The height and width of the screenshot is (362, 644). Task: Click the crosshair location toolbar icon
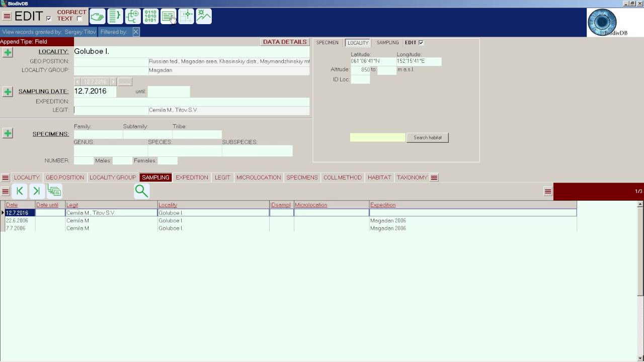(186, 16)
